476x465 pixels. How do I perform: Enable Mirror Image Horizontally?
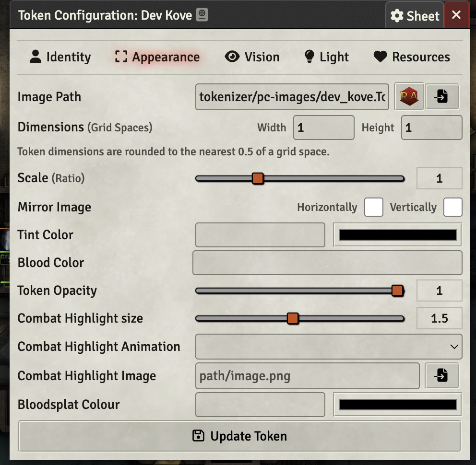[x=373, y=207]
